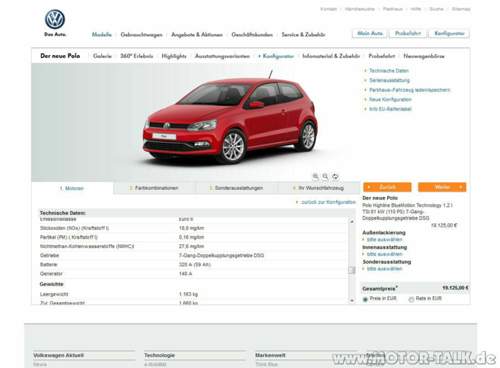Image resolution: width=500 pixels, height=368 pixels.
Task: Zoom out of the car image
Action: (325, 176)
